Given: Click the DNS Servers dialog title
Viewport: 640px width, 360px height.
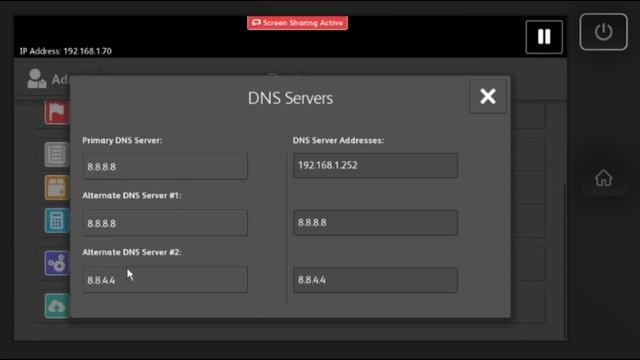Looking at the screenshot, I should (x=290, y=98).
